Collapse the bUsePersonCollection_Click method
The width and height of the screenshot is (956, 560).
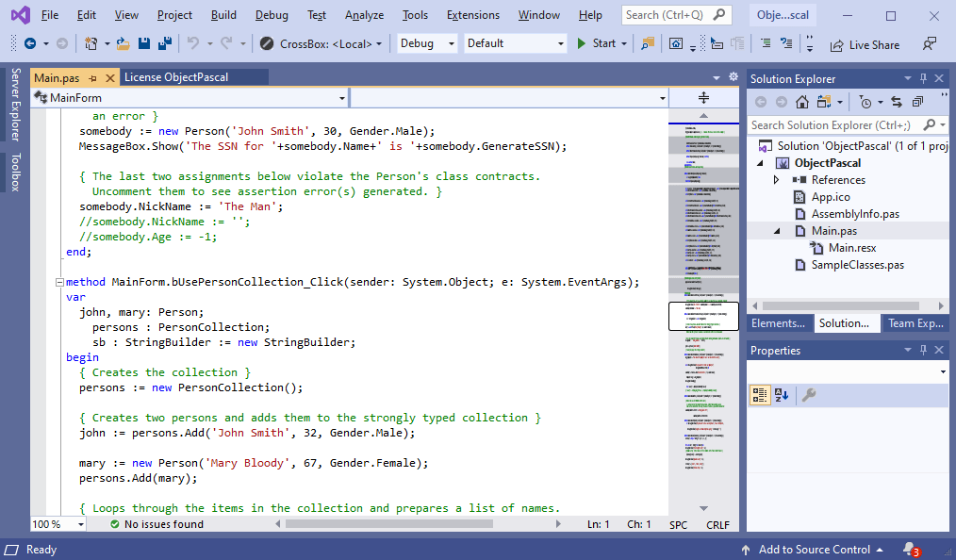pyautogui.click(x=58, y=282)
